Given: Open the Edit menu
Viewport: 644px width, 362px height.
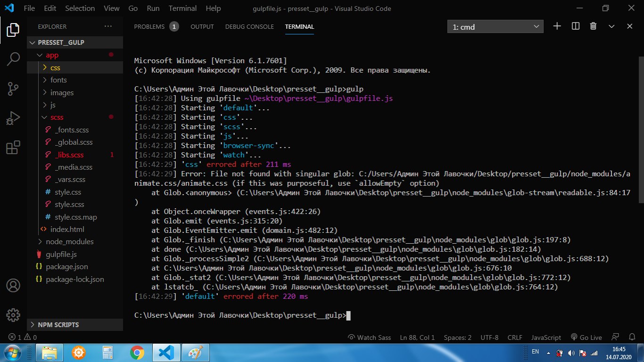Looking at the screenshot, I should click(x=50, y=8).
